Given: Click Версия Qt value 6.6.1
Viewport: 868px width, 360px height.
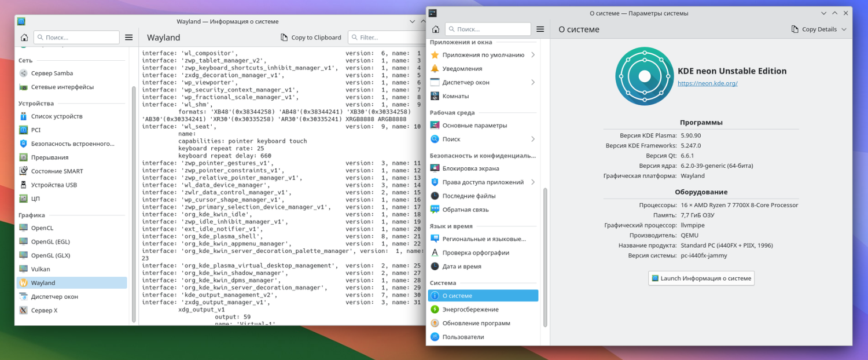Looking at the screenshot, I should tap(687, 156).
